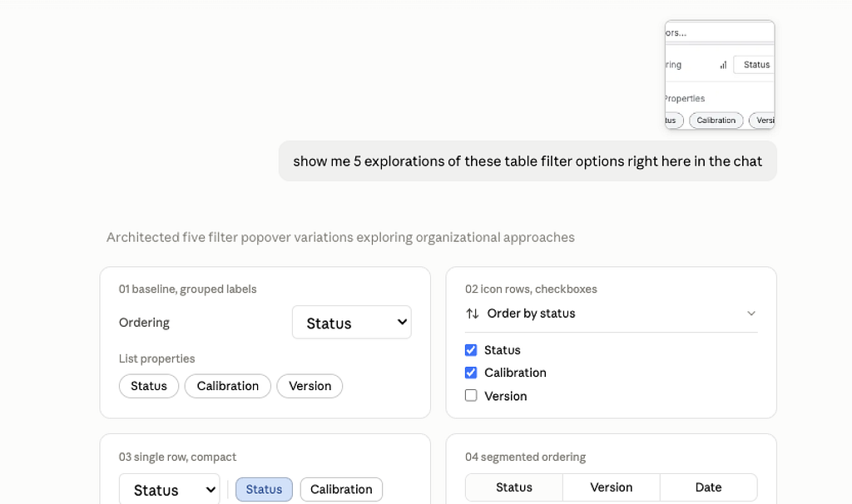Select the Date segment in segmented ordering
Screen dimensions: 852x504
click(x=709, y=487)
